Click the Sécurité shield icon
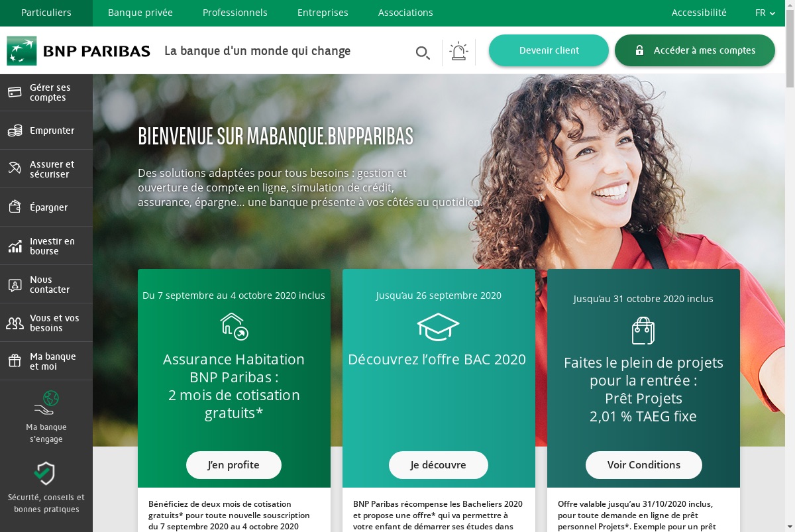Viewport: 795px width, 532px height. pyautogui.click(x=45, y=473)
